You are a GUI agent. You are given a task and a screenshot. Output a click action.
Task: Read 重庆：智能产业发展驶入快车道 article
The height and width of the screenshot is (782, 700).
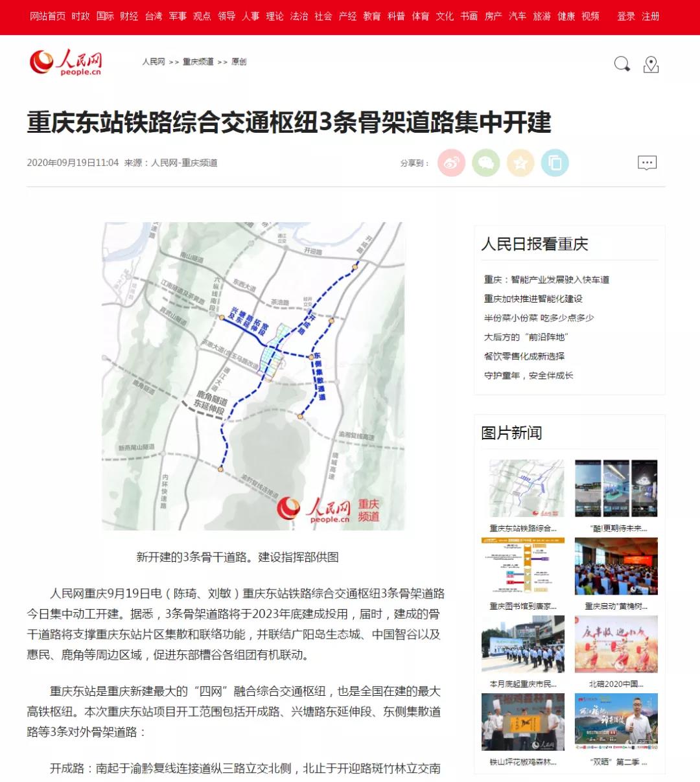(x=546, y=280)
